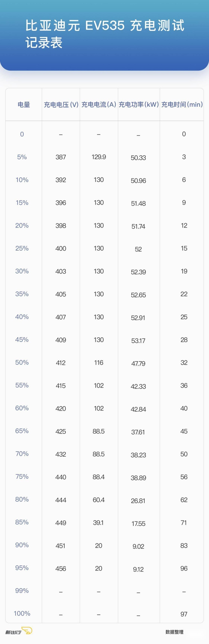Select the 97 minutes time cell

[184, 614]
